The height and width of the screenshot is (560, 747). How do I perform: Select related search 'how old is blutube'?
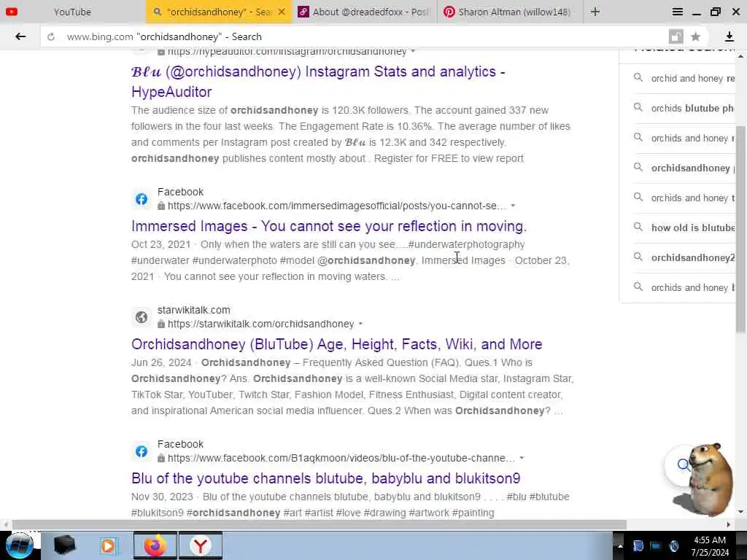[693, 227]
